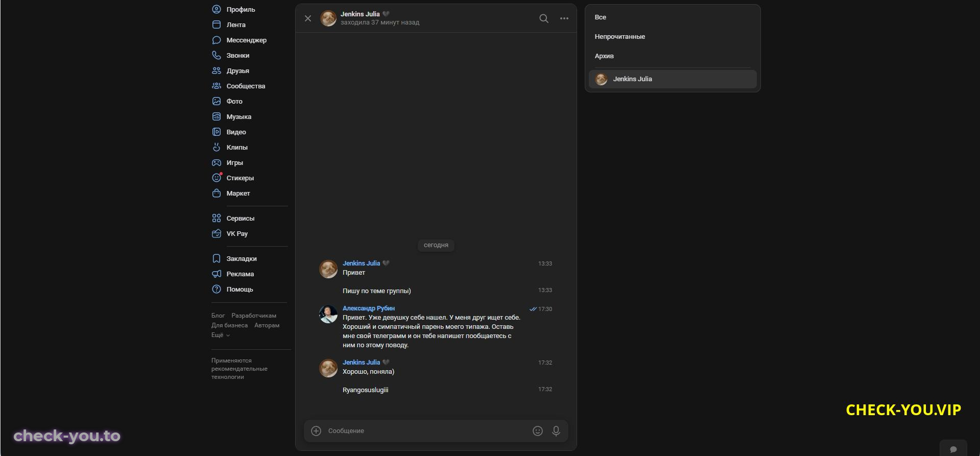Open the Видео play icon
Viewport: 980px width, 456px height.
pyautogui.click(x=217, y=132)
